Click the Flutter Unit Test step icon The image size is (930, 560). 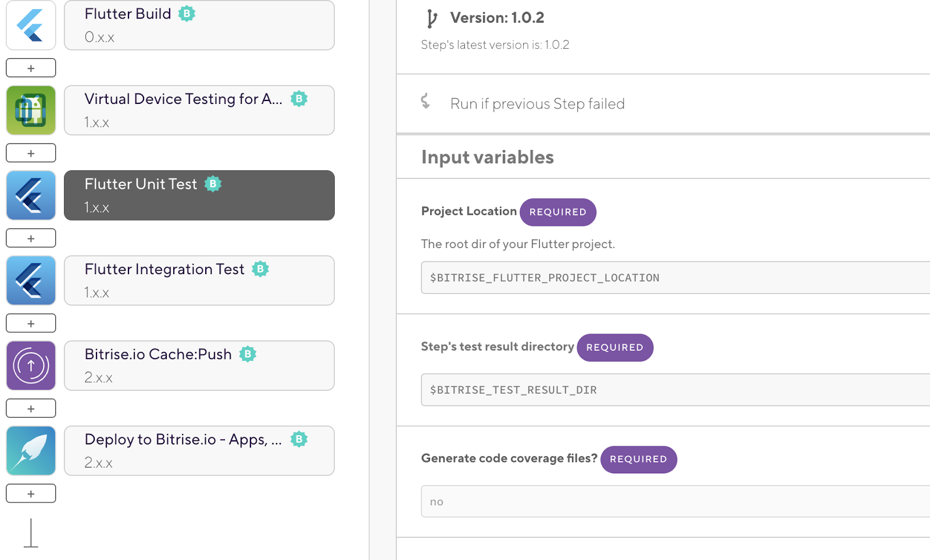click(31, 195)
